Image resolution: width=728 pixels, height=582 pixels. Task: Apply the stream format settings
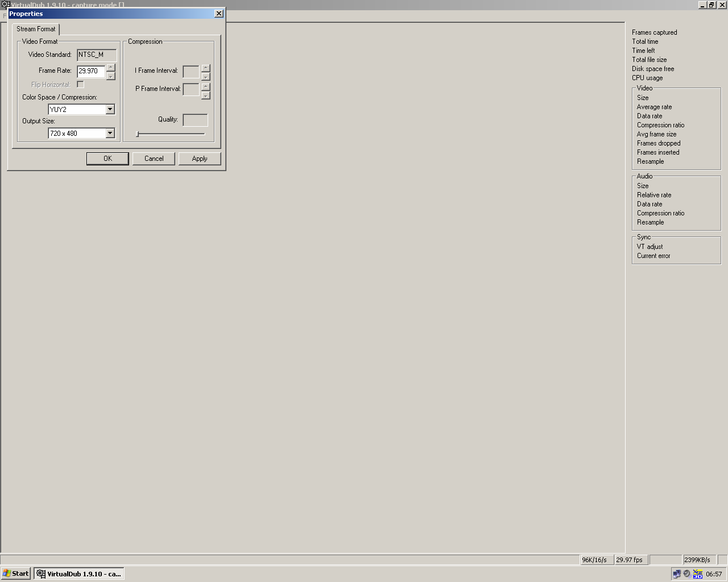200,159
